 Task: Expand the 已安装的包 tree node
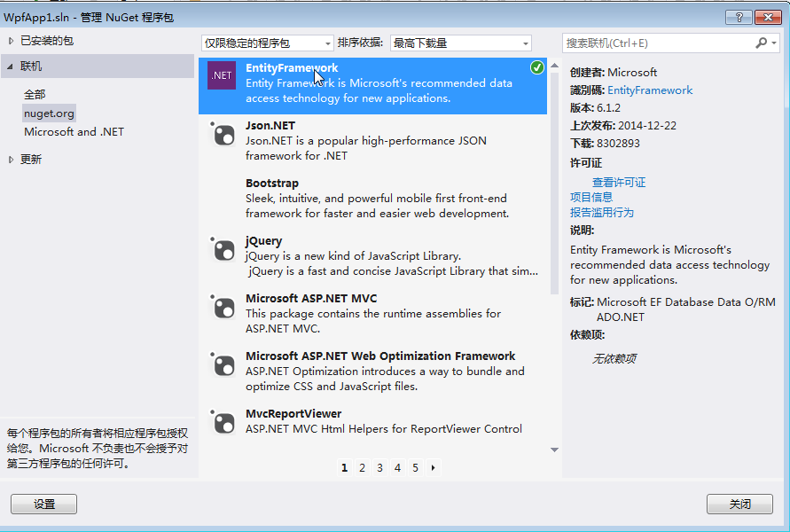coord(12,41)
